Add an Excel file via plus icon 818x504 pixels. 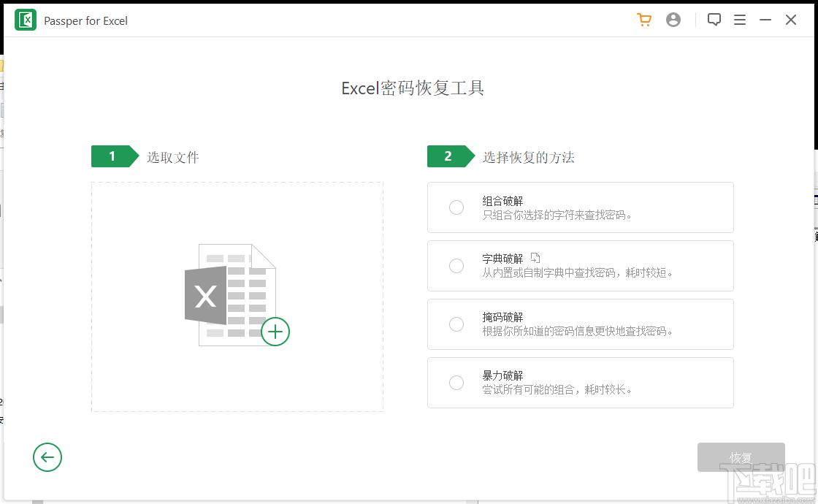[x=275, y=332]
